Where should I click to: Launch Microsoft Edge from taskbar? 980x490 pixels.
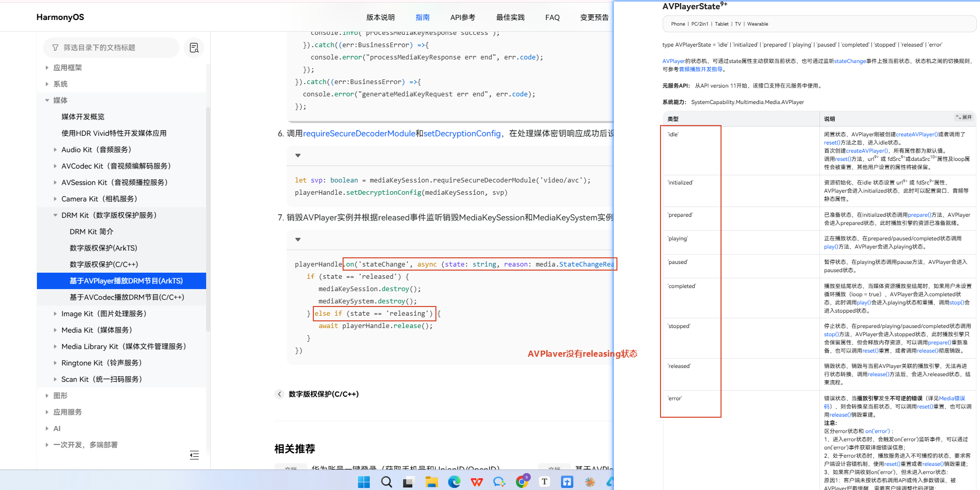click(454, 482)
